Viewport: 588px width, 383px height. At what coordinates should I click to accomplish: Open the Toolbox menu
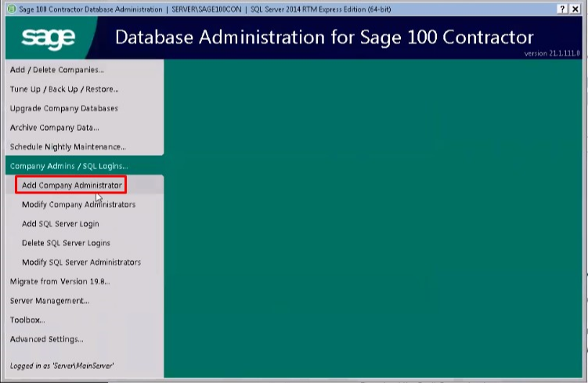(27, 320)
